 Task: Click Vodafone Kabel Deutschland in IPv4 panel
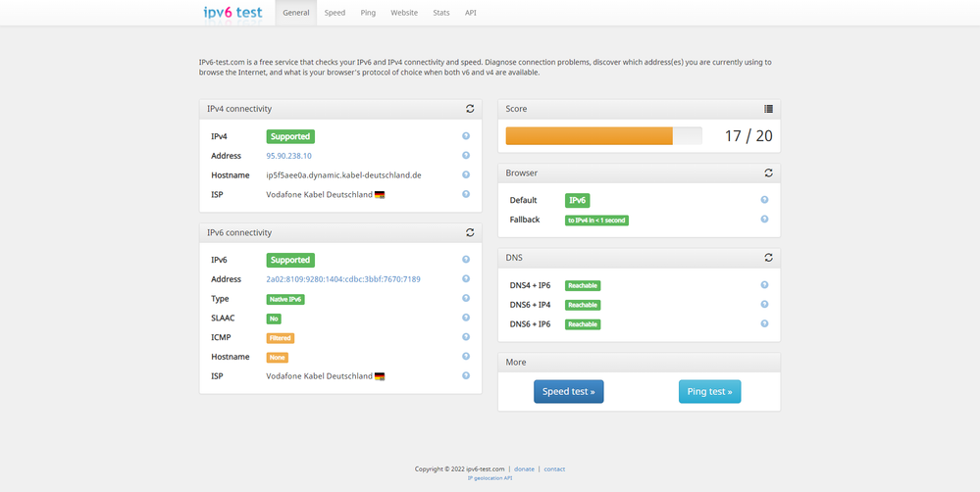tap(320, 195)
